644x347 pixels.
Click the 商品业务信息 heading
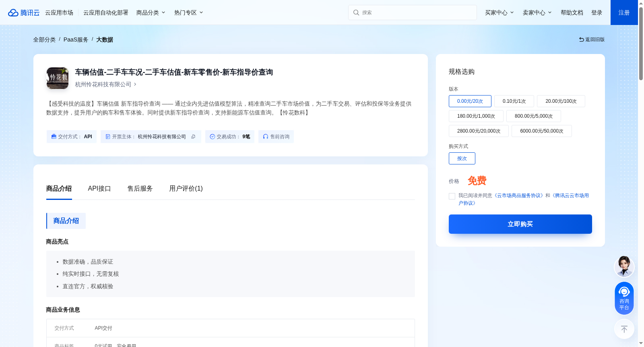63,310
